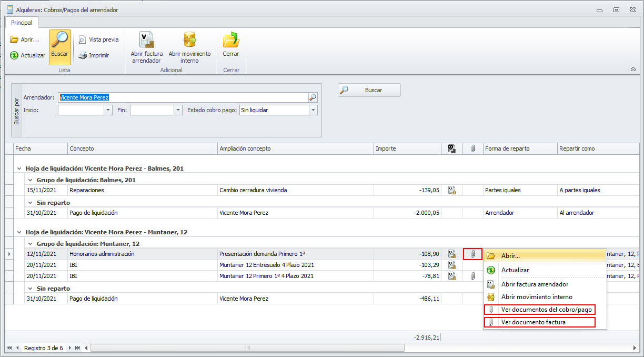Sort by Forma de reparto column header
The height and width of the screenshot is (357, 644).
520,148
